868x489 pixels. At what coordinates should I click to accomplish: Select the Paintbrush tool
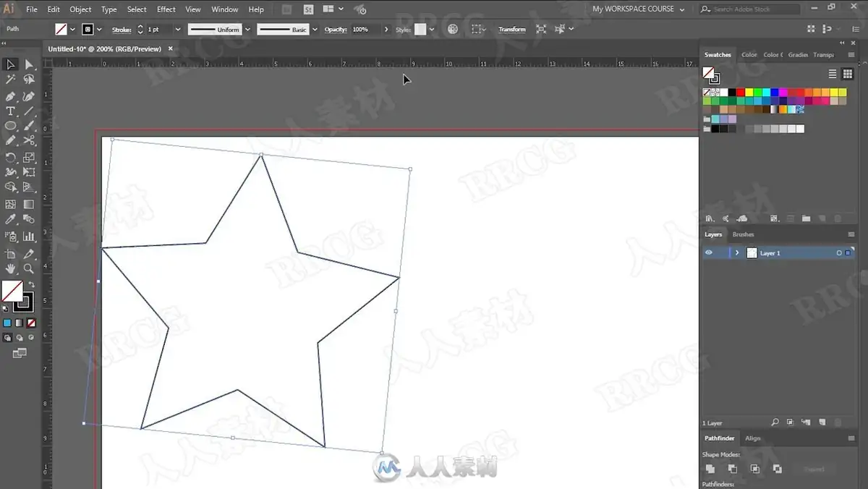pyautogui.click(x=29, y=126)
